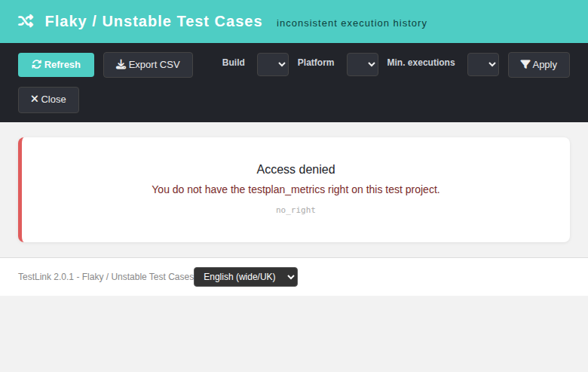Viewport: 588px width, 372px height.
Task: Click the 'Build' filter label
Action: (233, 63)
